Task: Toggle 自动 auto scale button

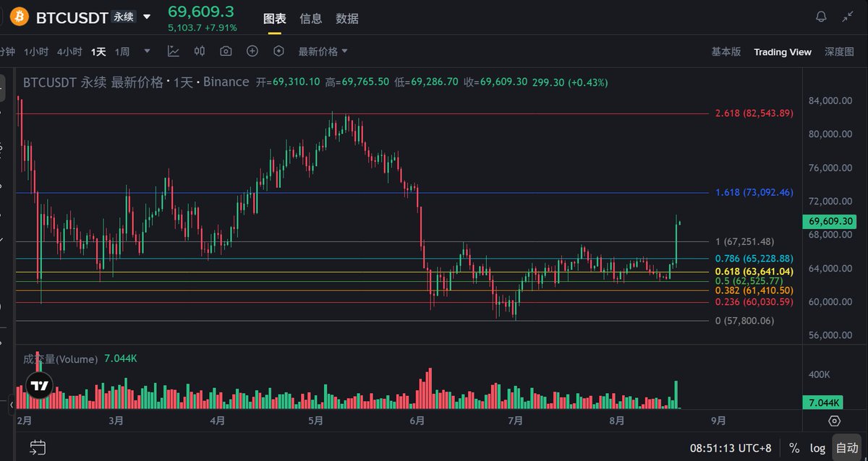Action: tap(847, 448)
